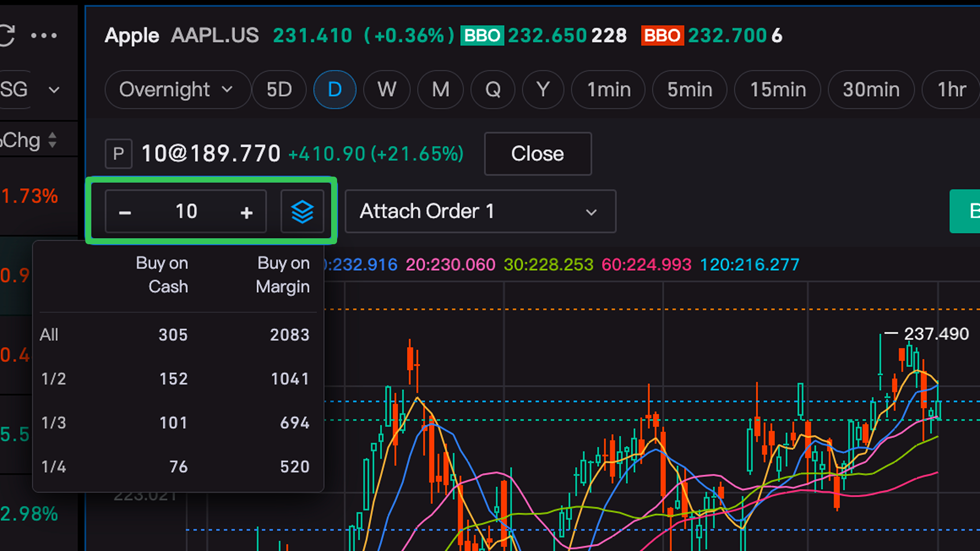Switch to the 5min chart interval
Screen dimensions: 980x551
pyautogui.click(x=689, y=90)
